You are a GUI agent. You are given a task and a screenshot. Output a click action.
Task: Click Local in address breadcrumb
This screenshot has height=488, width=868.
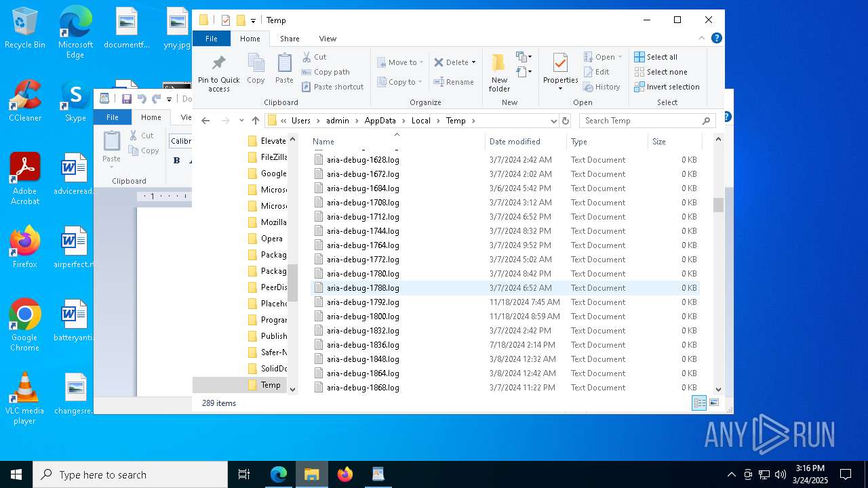coord(420,121)
